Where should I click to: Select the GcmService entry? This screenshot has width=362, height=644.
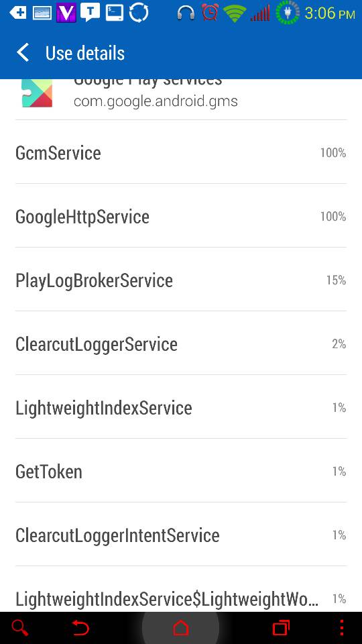point(181,152)
